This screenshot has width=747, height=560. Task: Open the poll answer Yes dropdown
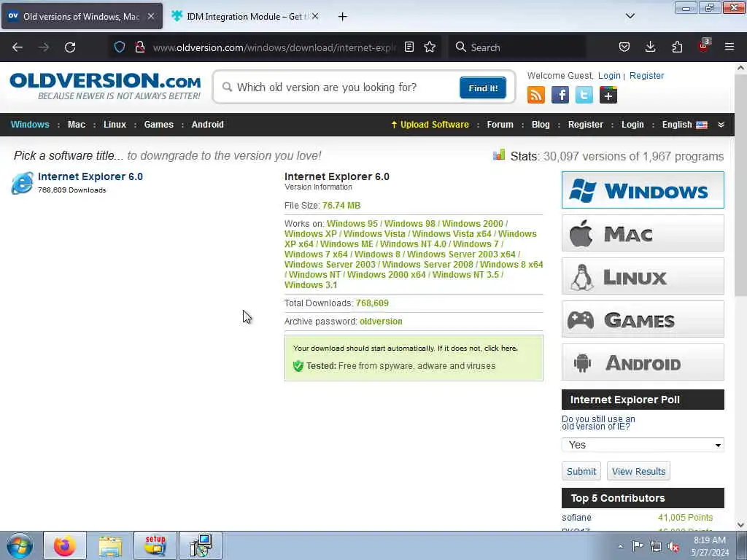pyautogui.click(x=643, y=445)
